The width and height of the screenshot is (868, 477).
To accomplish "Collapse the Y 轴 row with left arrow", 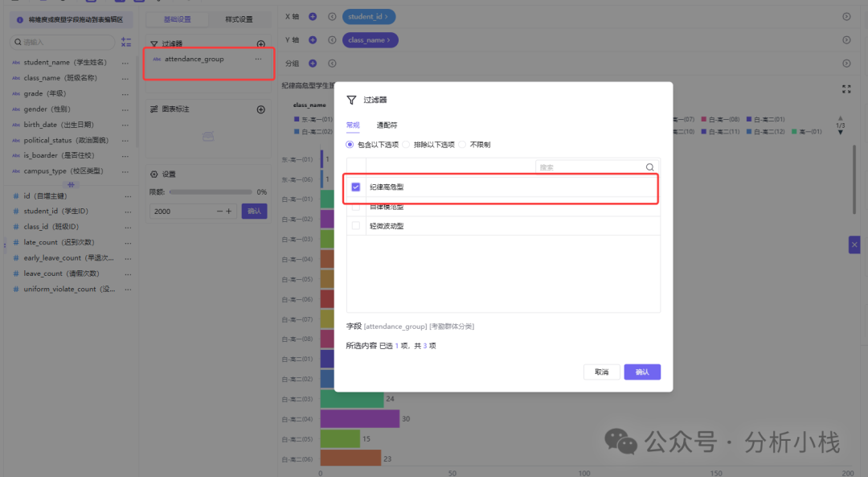I will [x=332, y=40].
